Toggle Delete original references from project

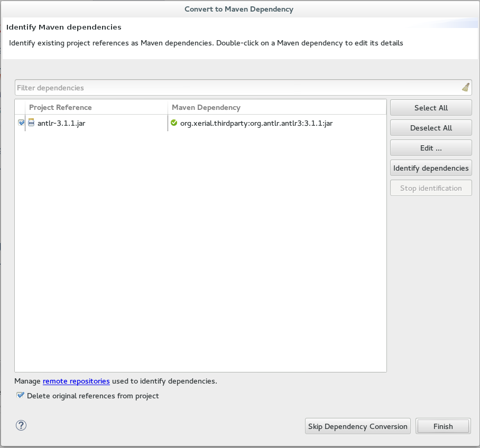[20, 395]
